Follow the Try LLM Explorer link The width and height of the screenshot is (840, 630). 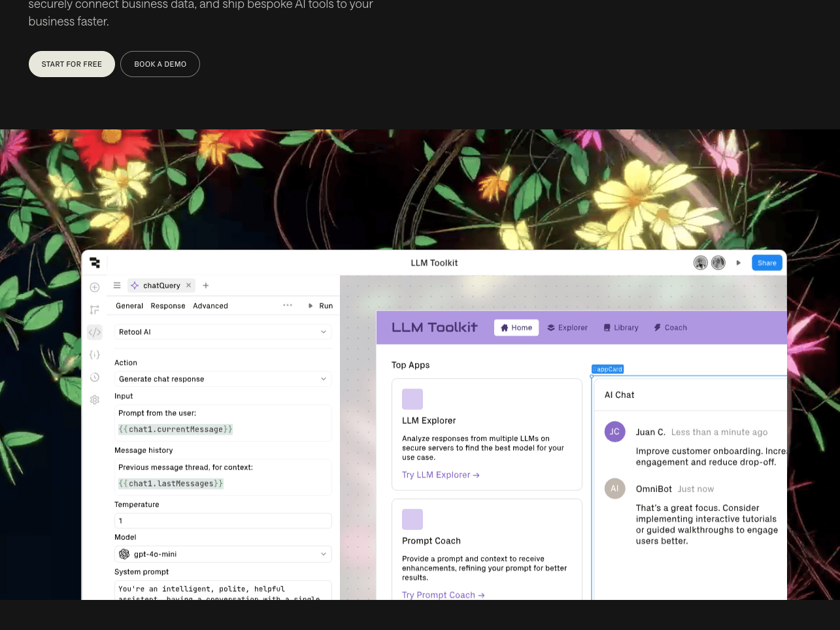(441, 475)
